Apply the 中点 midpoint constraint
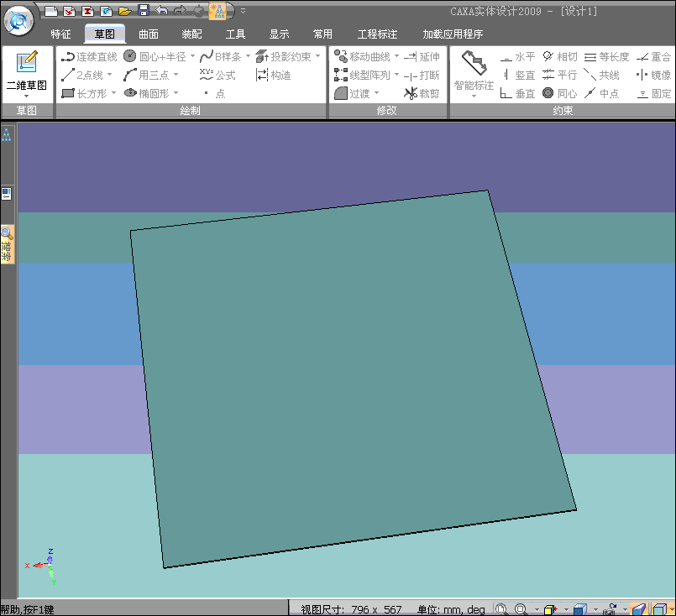 point(602,93)
